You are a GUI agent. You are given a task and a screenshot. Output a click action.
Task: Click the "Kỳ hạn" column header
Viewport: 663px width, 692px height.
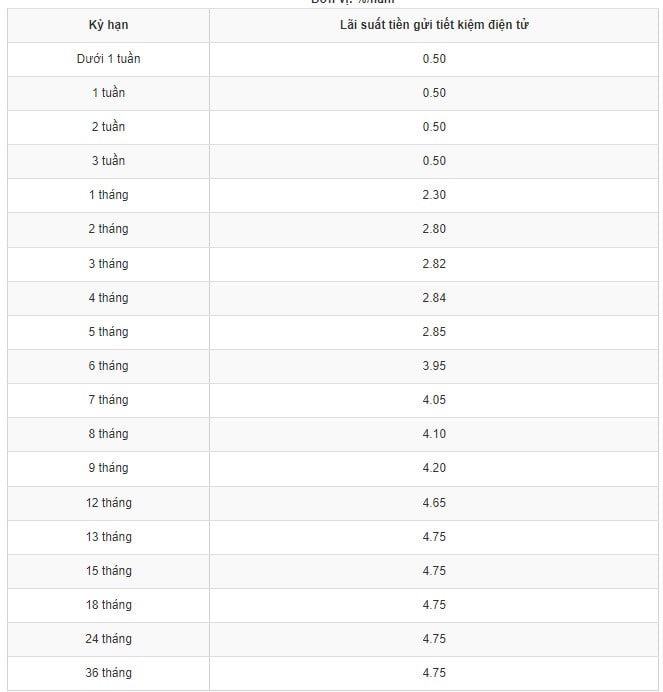[x=108, y=25]
